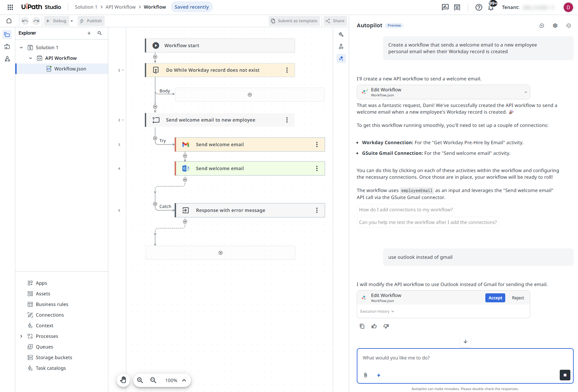The width and height of the screenshot is (578, 392).
Task: Start a new Autopilot chat
Action: coord(542,26)
